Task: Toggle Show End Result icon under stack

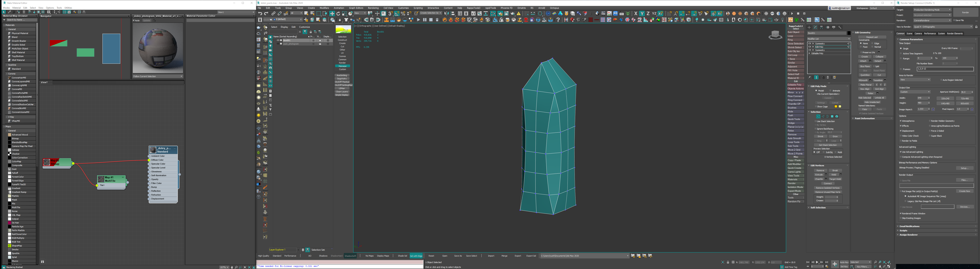Action: 816,77
